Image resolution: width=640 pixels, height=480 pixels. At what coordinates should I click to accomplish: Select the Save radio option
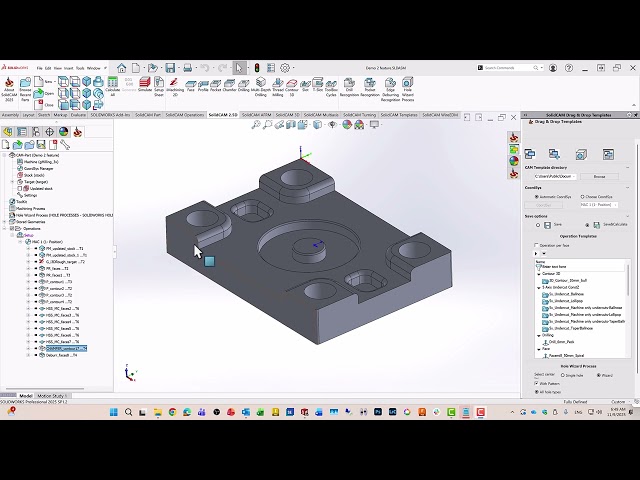pyautogui.click(x=538, y=225)
